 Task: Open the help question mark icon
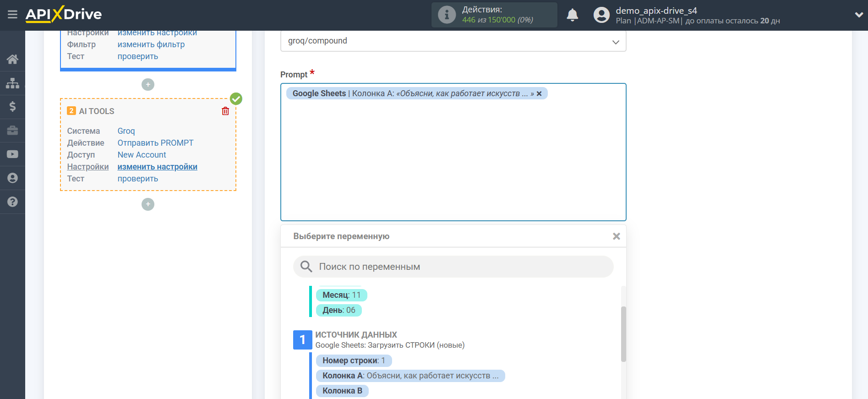pos(12,202)
